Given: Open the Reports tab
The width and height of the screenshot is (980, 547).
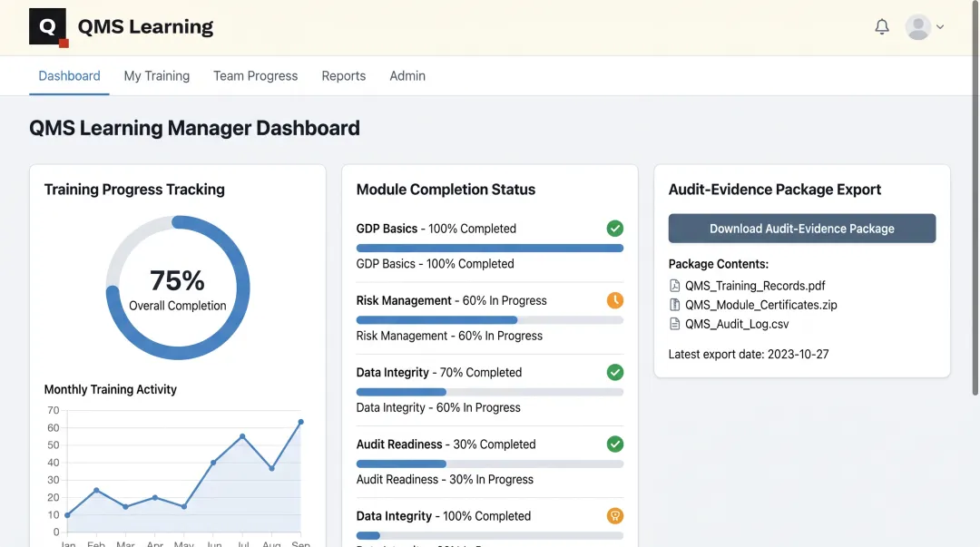Looking at the screenshot, I should 344,75.
